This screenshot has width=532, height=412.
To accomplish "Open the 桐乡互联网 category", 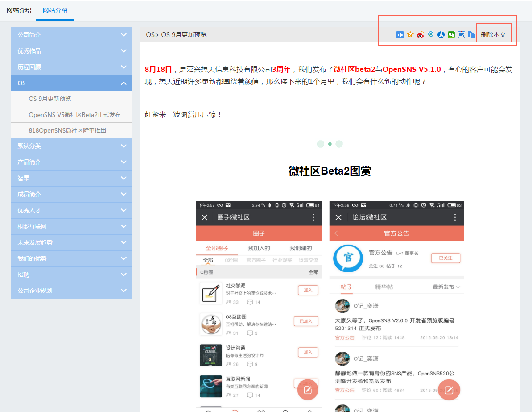I will click(x=71, y=226).
